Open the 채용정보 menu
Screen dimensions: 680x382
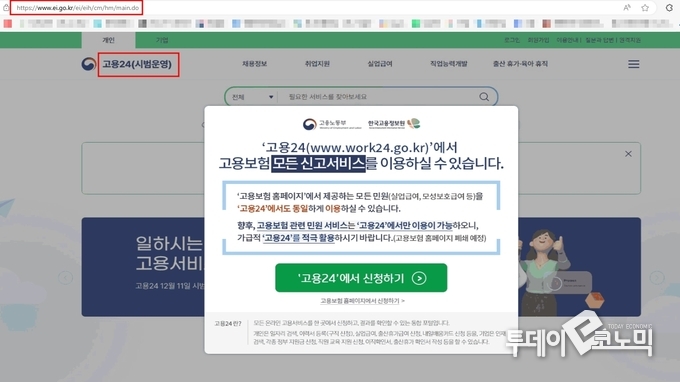255,64
